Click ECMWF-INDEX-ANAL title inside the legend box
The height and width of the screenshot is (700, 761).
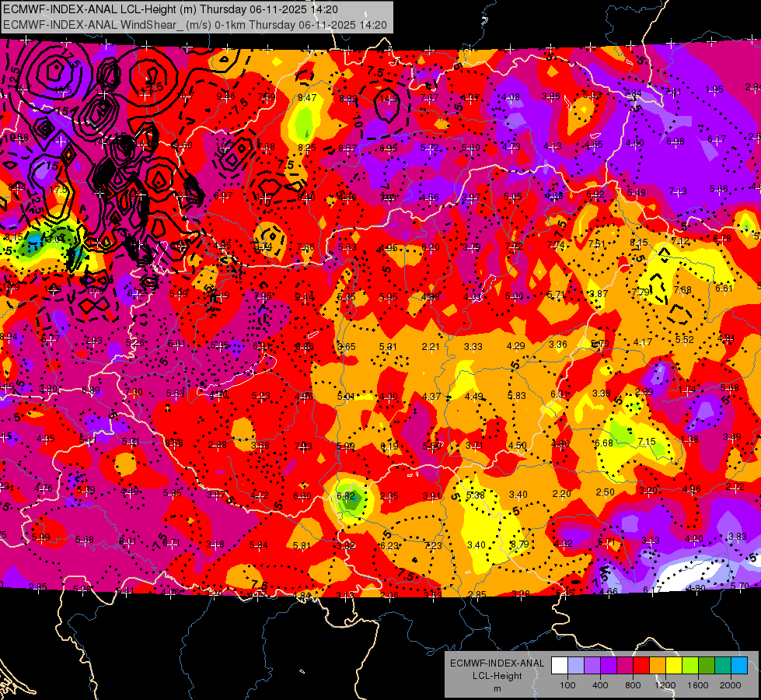tap(497, 663)
